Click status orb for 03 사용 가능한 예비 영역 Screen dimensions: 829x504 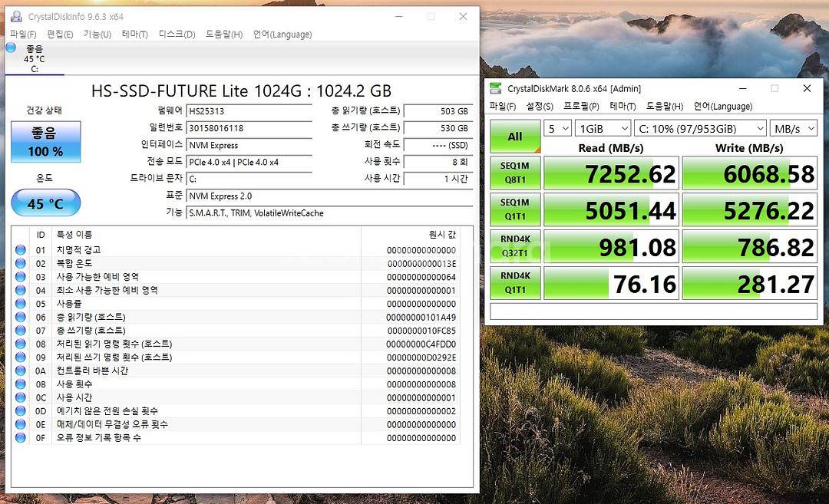click(x=21, y=277)
